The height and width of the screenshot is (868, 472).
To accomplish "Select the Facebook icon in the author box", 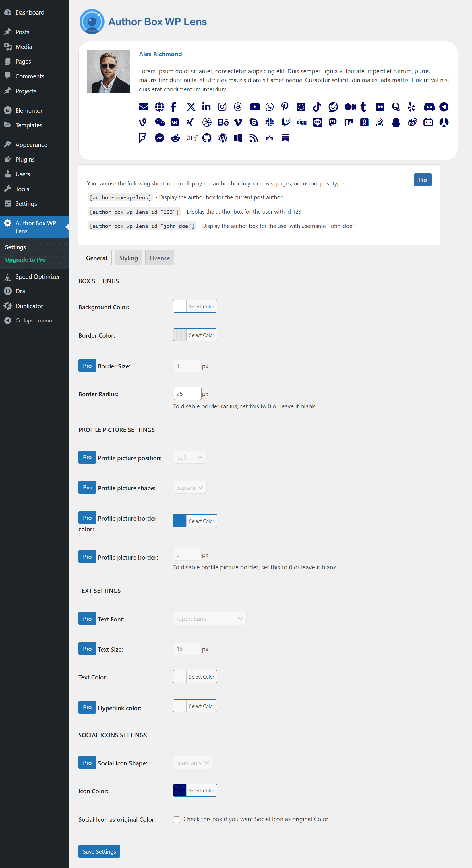I will point(173,107).
